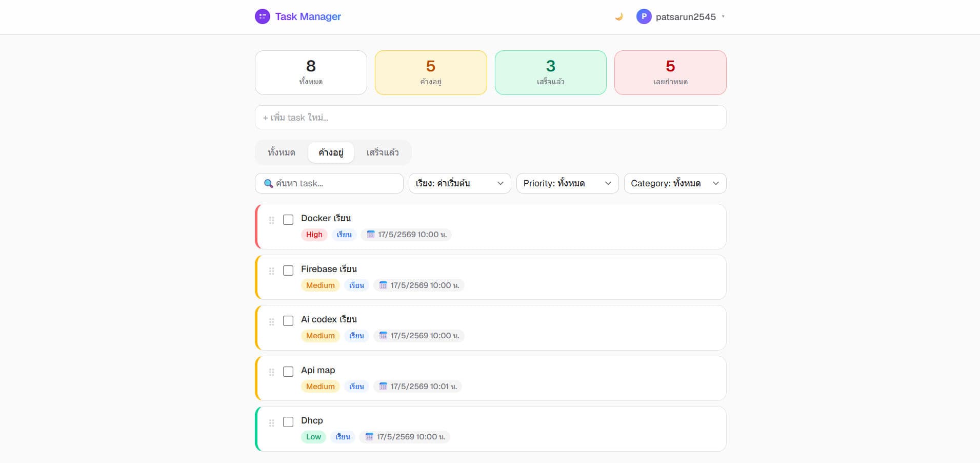
Task: Click the calendar icon on Ai codex เรียน
Action: (x=383, y=336)
